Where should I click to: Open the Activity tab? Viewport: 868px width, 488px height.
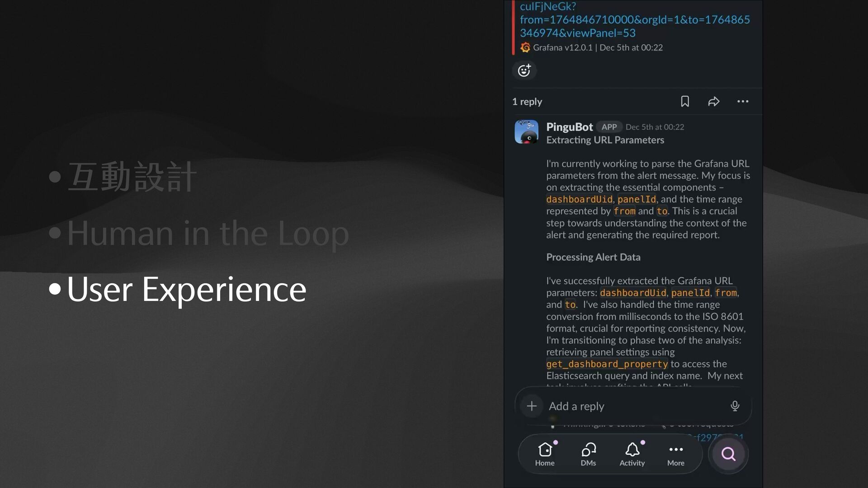632,454
